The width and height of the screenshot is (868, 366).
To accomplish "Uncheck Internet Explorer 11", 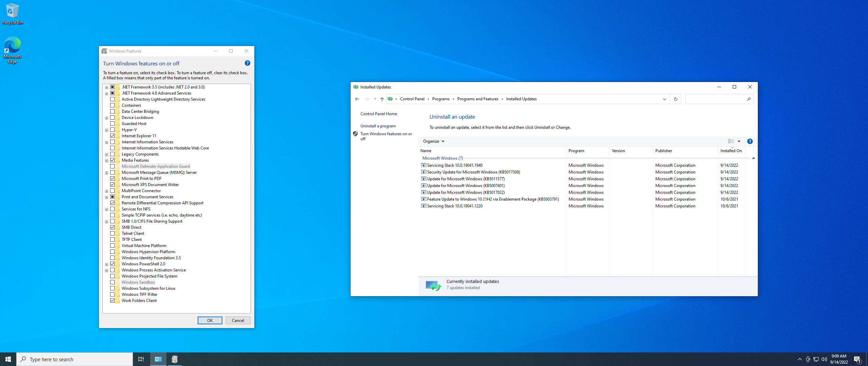I will pos(112,136).
